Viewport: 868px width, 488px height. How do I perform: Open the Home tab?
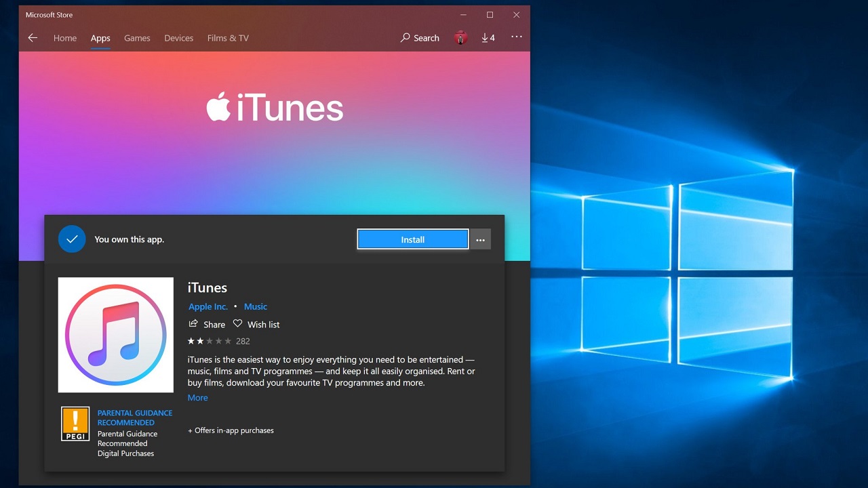click(x=65, y=38)
